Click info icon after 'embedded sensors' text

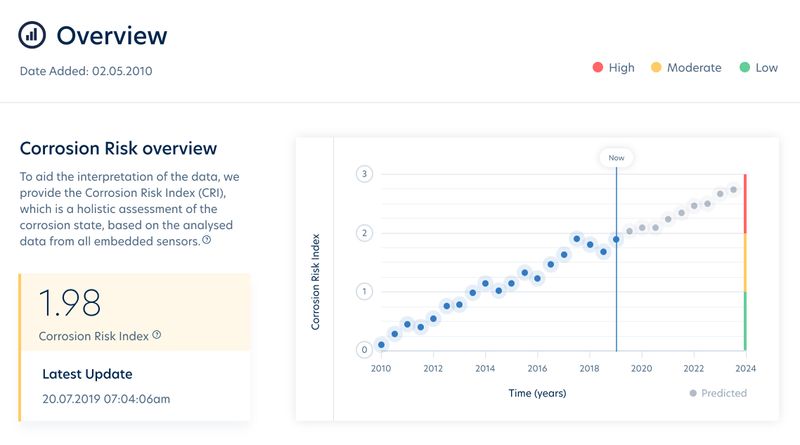[206, 240]
